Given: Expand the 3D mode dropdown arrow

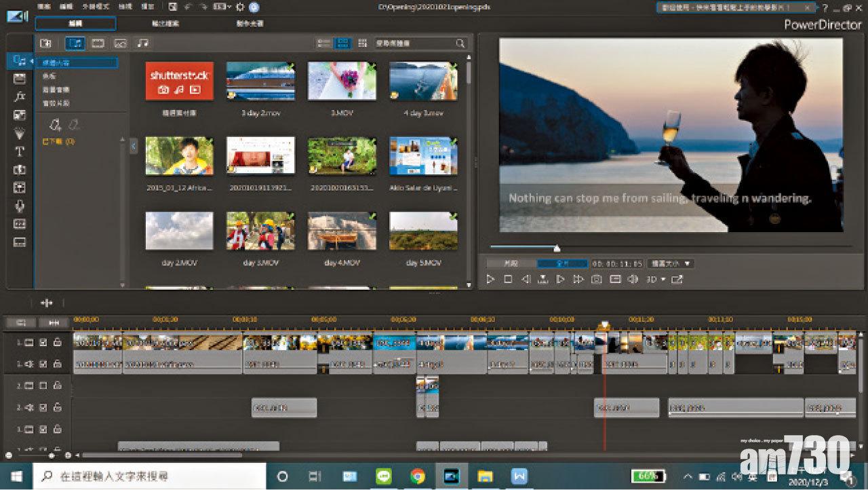Looking at the screenshot, I should [x=663, y=279].
